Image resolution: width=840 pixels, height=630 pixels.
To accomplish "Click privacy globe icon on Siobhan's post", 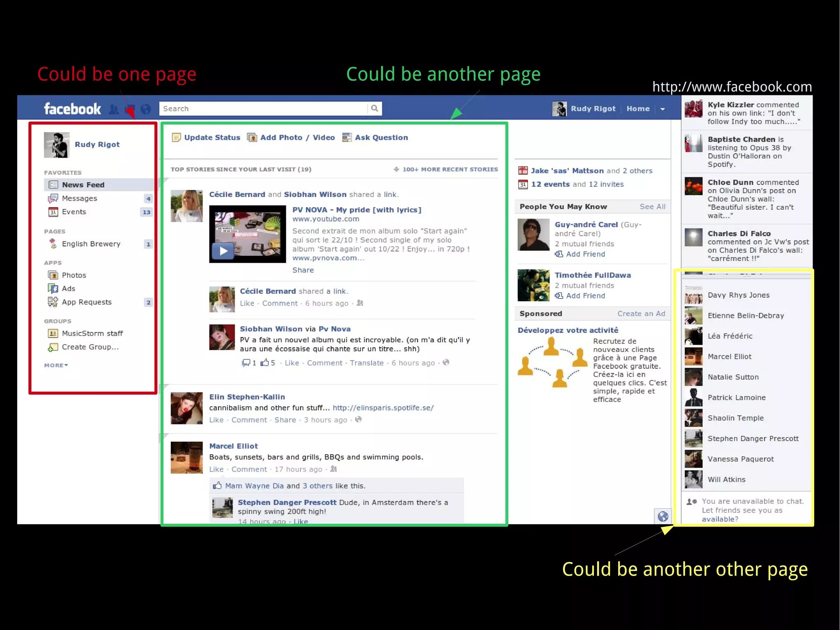I will click(446, 362).
